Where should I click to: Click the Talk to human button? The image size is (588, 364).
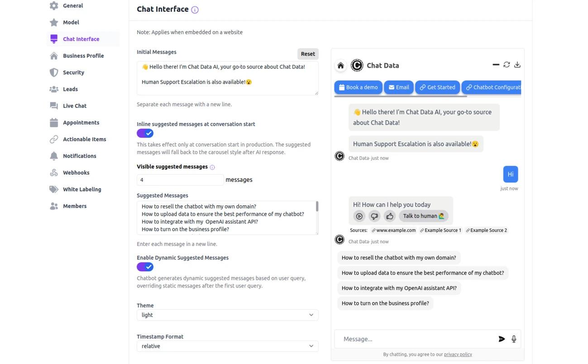(x=424, y=216)
